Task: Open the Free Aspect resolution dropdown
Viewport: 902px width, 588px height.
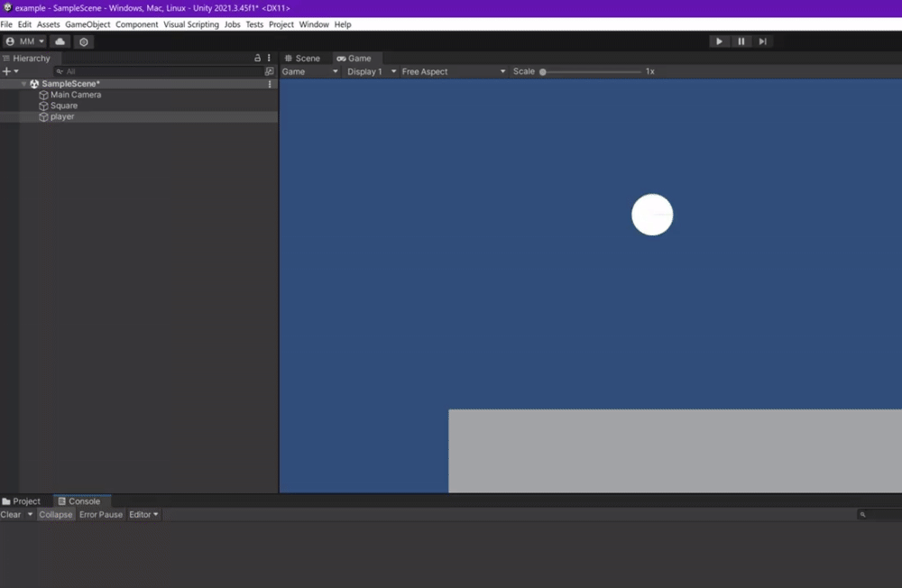Action: pos(453,71)
